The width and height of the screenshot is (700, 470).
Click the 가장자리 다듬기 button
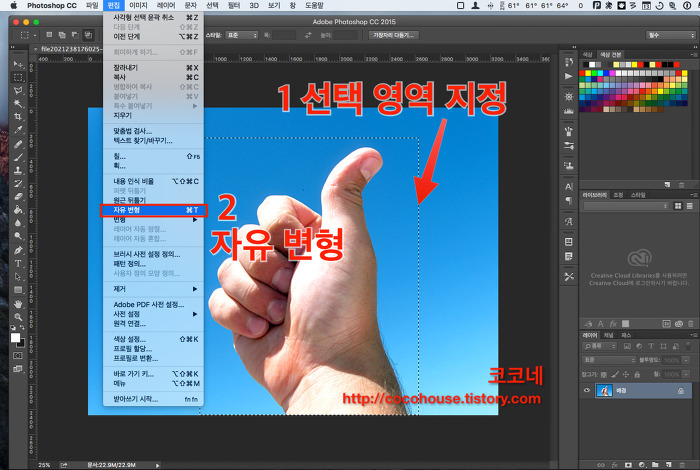pyautogui.click(x=393, y=35)
